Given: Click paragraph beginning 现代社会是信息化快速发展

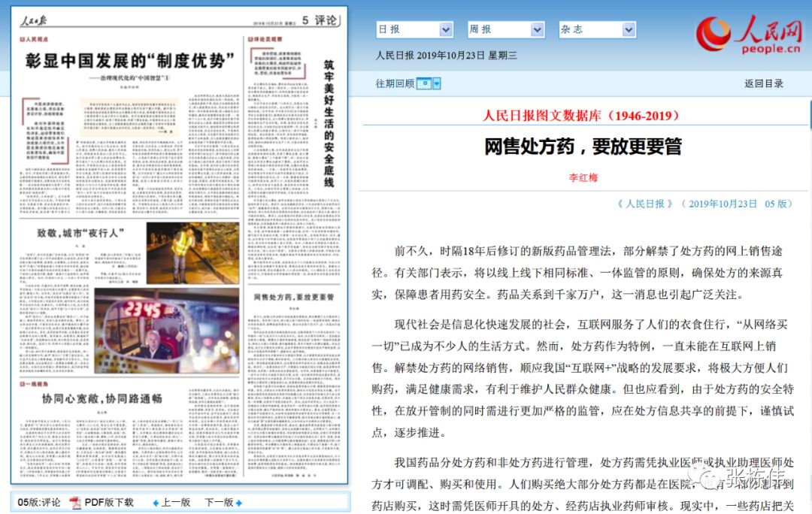Looking at the screenshot, I should (582, 379).
